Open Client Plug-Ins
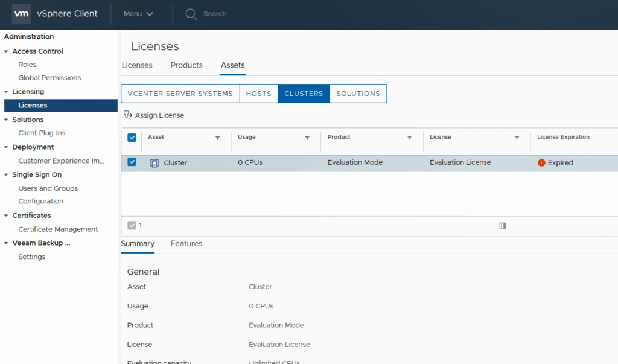Image resolution: width=618 pixels, height=364 pixels. 42,133
